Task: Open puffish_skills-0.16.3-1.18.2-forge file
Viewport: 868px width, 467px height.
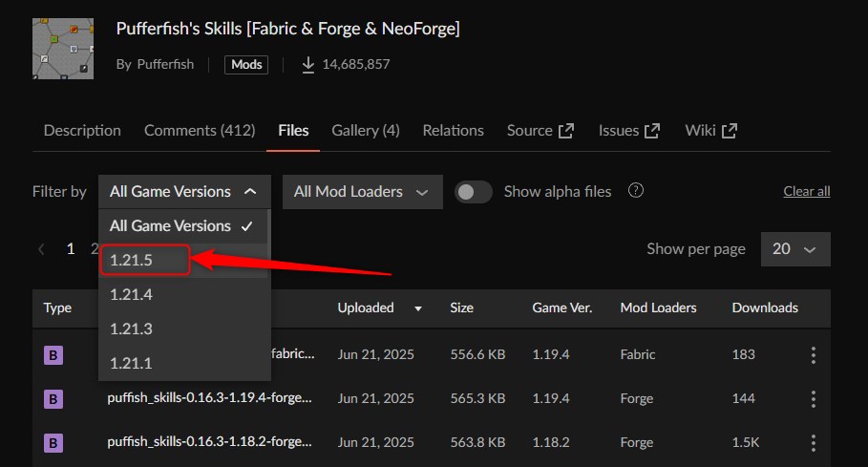Action: coord(209,441)
